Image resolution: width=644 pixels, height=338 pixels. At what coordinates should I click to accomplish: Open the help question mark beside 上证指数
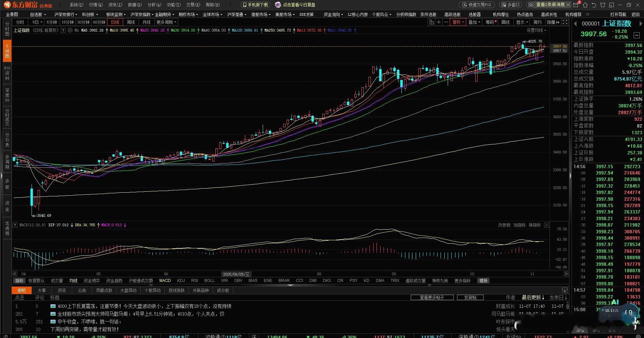(63, 30)
